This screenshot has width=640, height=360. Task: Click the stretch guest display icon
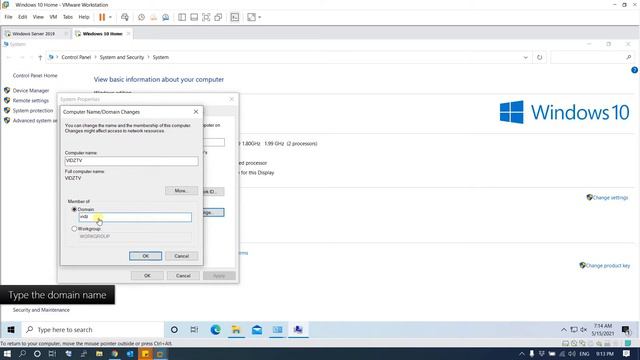click(x=251, y=17)
